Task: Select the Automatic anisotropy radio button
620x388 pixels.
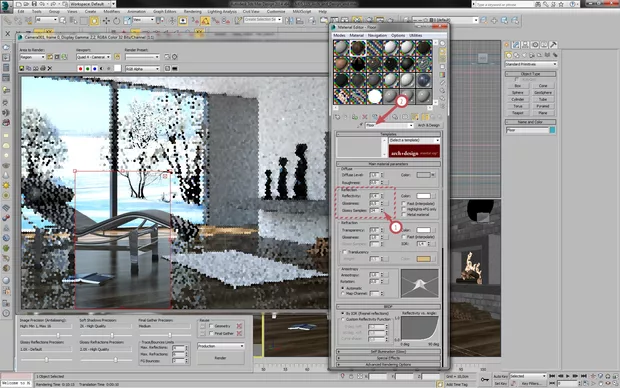Action: coord(343,288)
